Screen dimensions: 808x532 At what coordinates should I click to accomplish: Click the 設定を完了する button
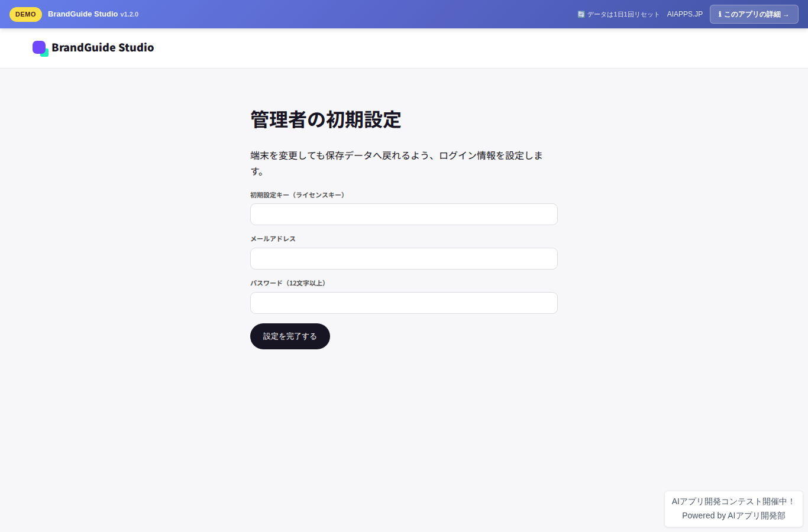click(x=290, y=336)
